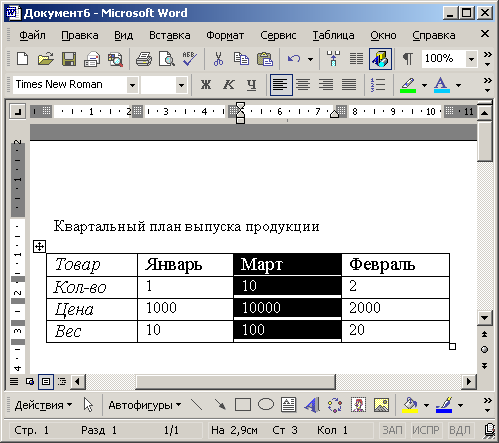This screenshot has width=499, height=443.
Task: Open the 100% zoom dropdown
Action: click(x=471, y=59)
